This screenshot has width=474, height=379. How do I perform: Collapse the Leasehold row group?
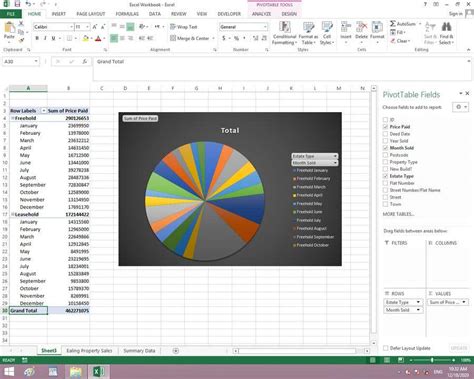[13, 214]
